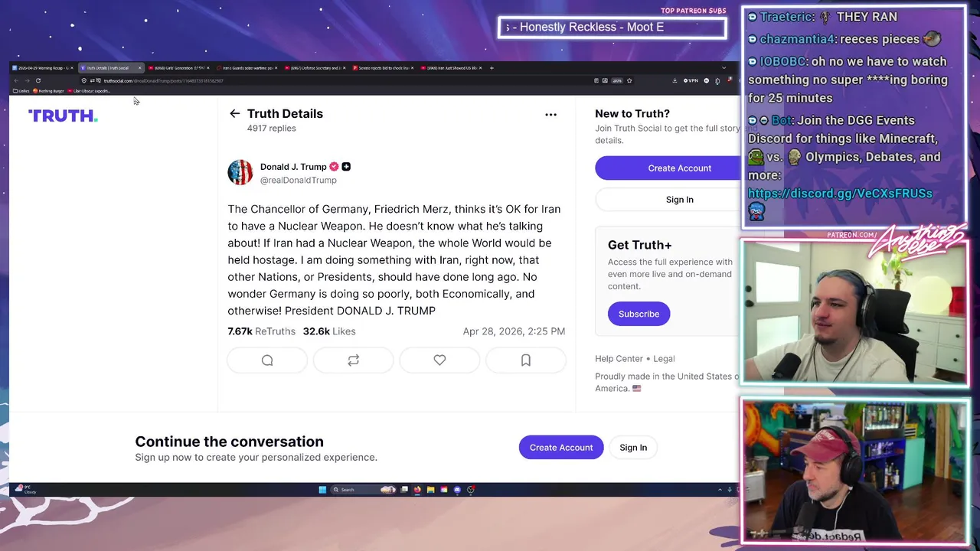Image resolution: width=980 pixels, height=551 pixels.
Task: Click the '4917 replies' text
Action: (271, 129)
